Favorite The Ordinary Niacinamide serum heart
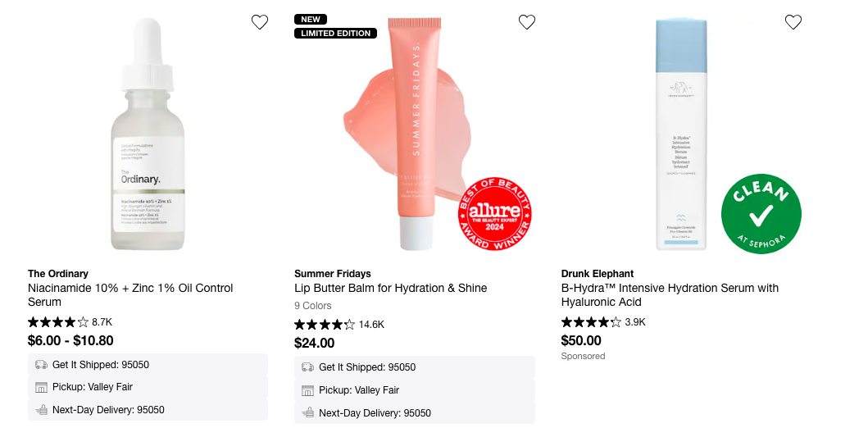This screenshot has height=428, width=868. (x=260, y=22)
